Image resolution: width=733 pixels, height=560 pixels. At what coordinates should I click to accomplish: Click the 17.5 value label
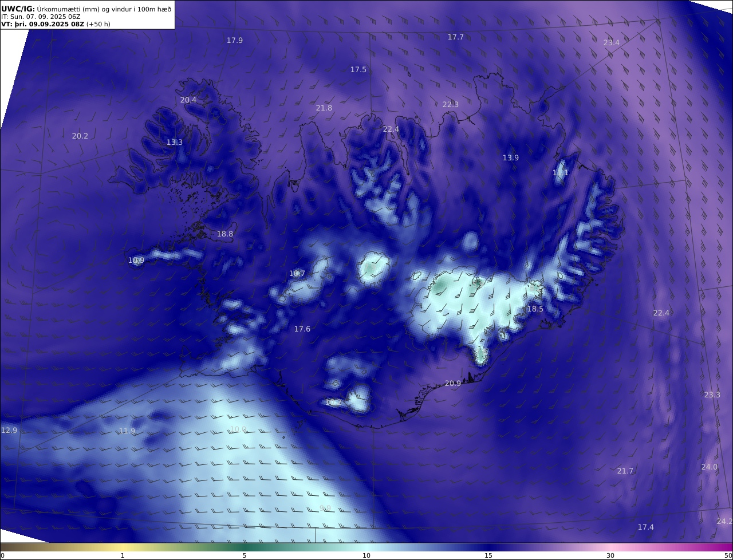[x=358, y=69]
